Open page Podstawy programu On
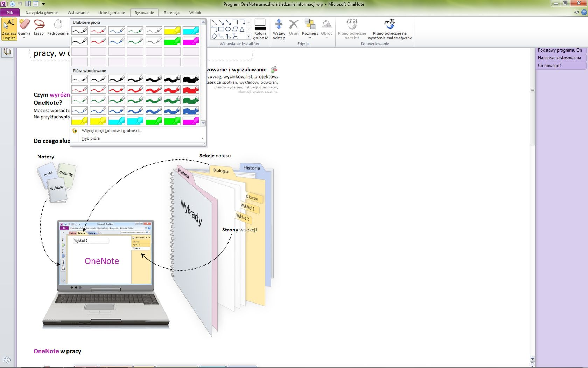Screen dimensions: 588x368 561,50
